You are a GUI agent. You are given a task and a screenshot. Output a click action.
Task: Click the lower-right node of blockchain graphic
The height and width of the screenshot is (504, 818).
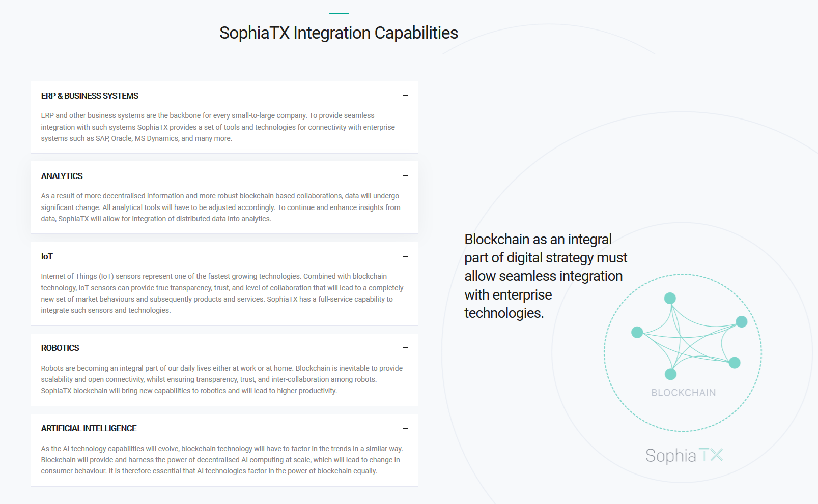click(735, 363)
